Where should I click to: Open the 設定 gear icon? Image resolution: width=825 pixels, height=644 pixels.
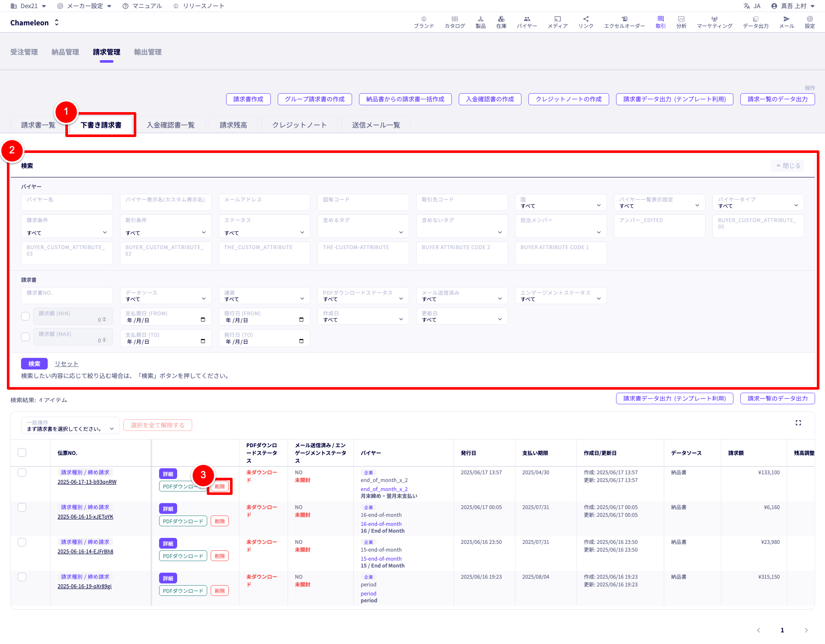810,22
